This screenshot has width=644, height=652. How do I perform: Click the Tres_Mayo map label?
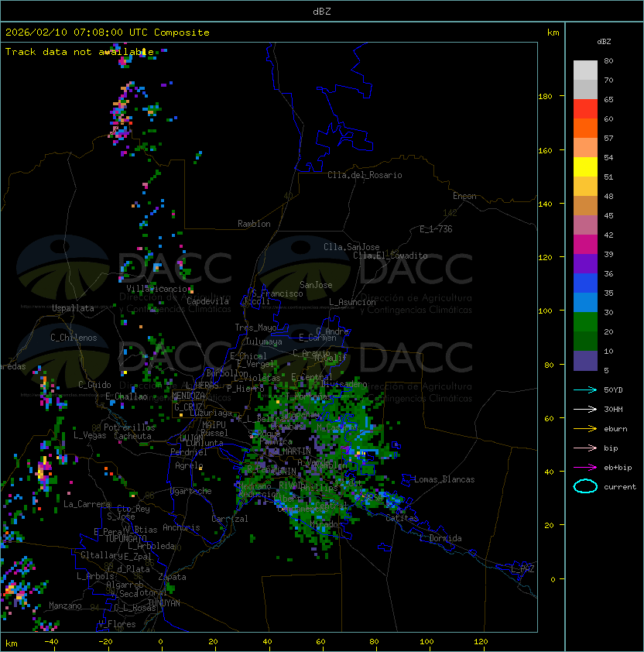pos(255,328)
